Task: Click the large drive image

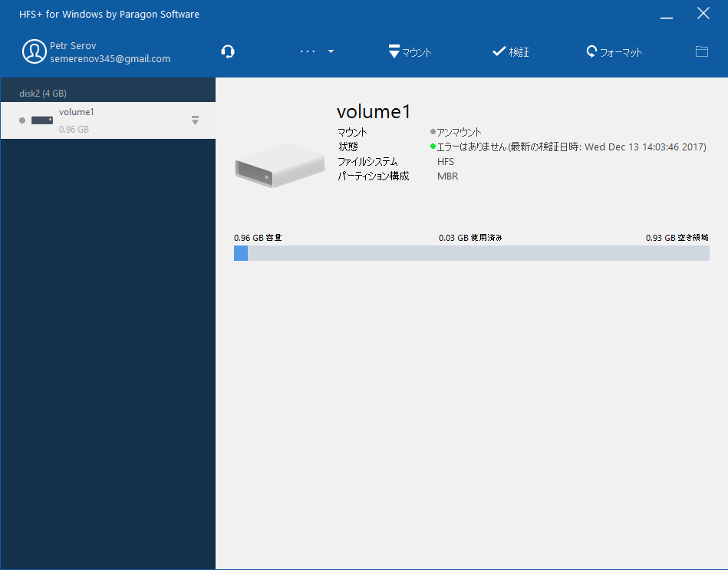Action: click(280, 165)
